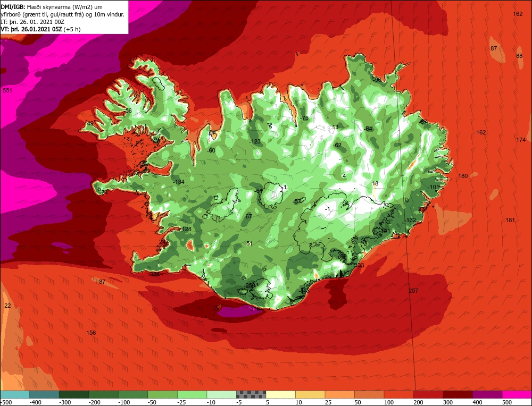Click the '500' legend scale label
This screenshot has height=406, width=532.
point(506,402)
